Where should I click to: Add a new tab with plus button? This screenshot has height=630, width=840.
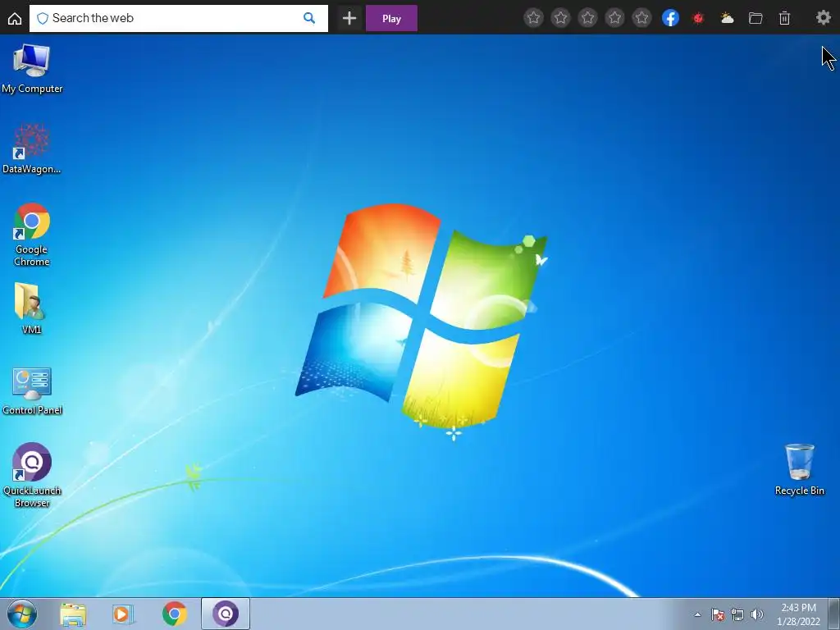(x=349, y=18)
